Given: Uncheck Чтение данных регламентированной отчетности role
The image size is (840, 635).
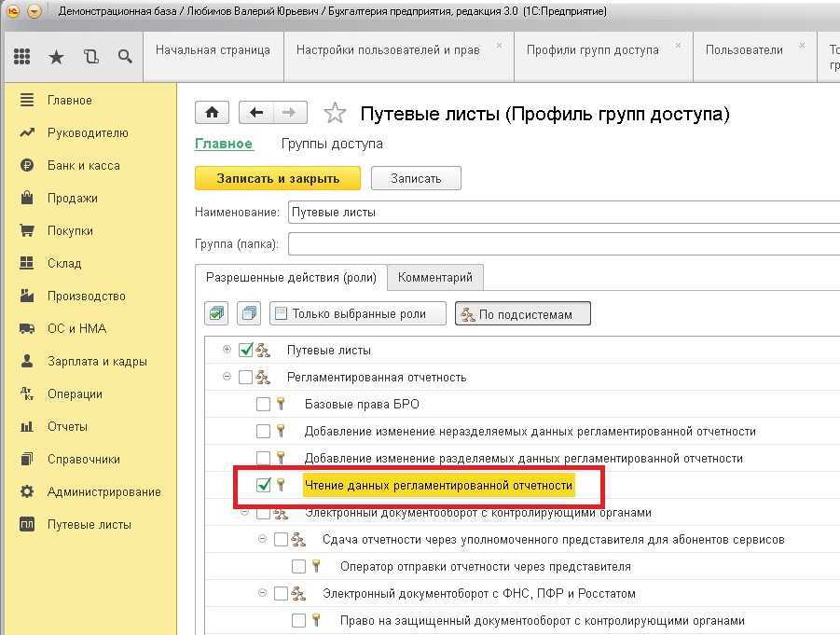Looking at the screenshot, I should click(x=264, y=485).
